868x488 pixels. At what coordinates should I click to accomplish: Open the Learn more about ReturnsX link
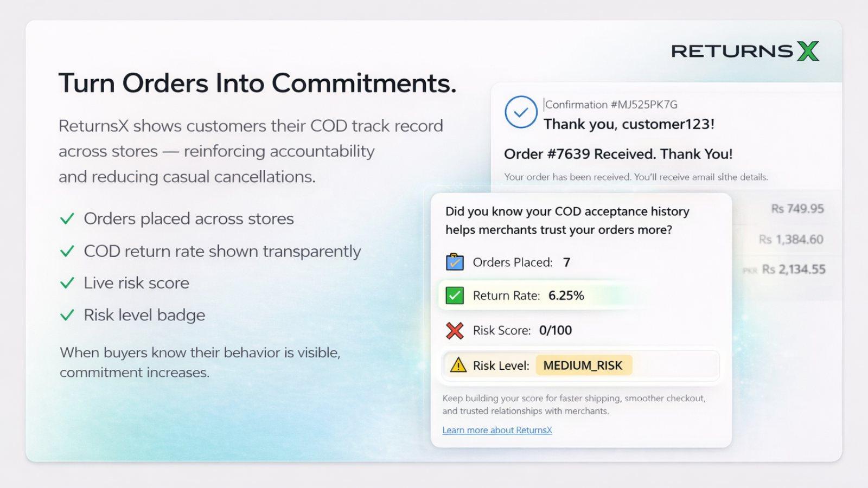[497, 430]
